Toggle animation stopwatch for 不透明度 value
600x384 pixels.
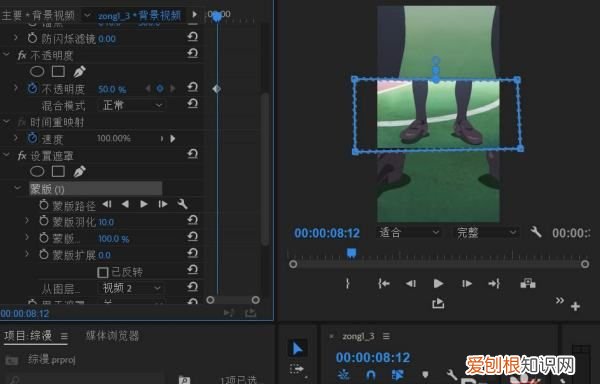click(x=33, y=88)
